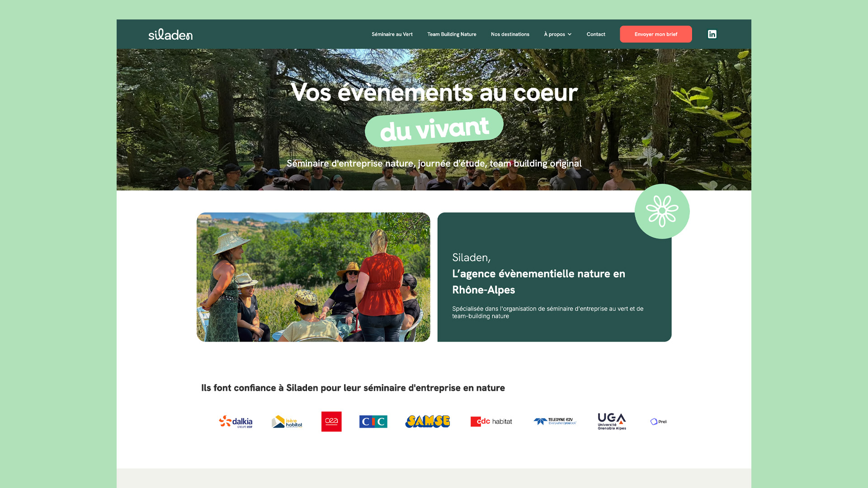
Task: Expand the À propos dropdown menu
Action: (558, 34)
